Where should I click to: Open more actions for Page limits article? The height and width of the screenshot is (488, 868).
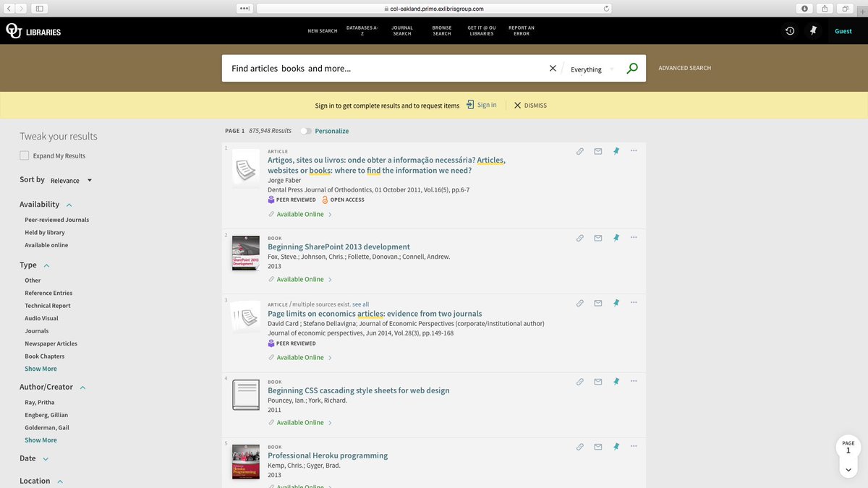click(x=634, y=302)
